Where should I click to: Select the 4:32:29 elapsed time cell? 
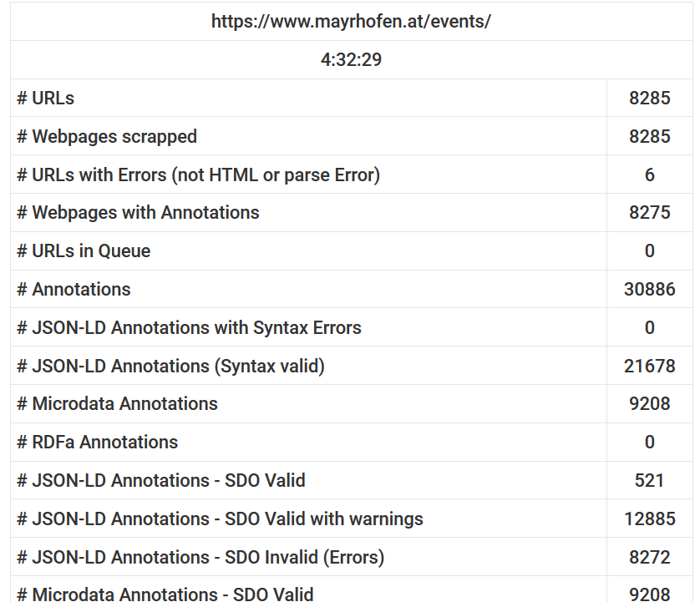click(351, 60)
